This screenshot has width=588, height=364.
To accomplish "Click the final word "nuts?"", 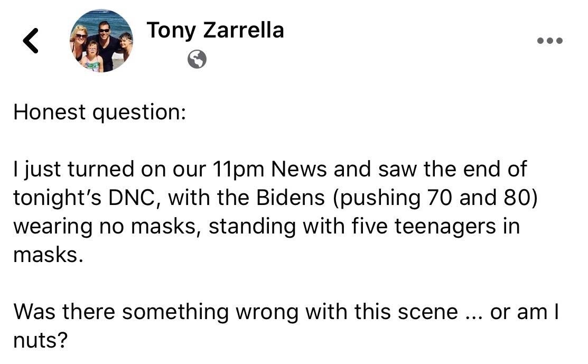I will pos(41,340).
